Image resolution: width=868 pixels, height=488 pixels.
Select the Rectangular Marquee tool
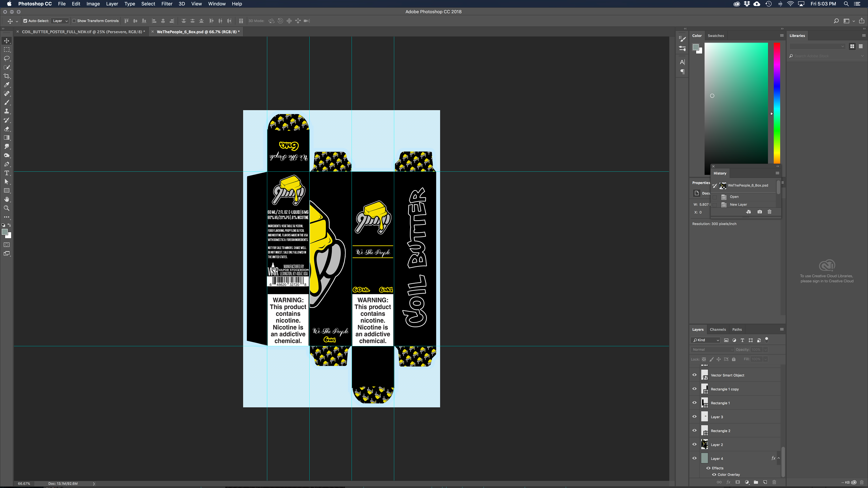point(7,49)
